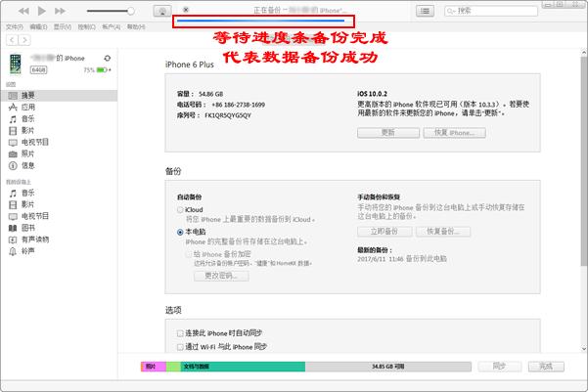This screenshot has height=392, width=588.
Task: Click the grey 34.85 GB 可用 storage segment
Action: (x=388, y=367)
